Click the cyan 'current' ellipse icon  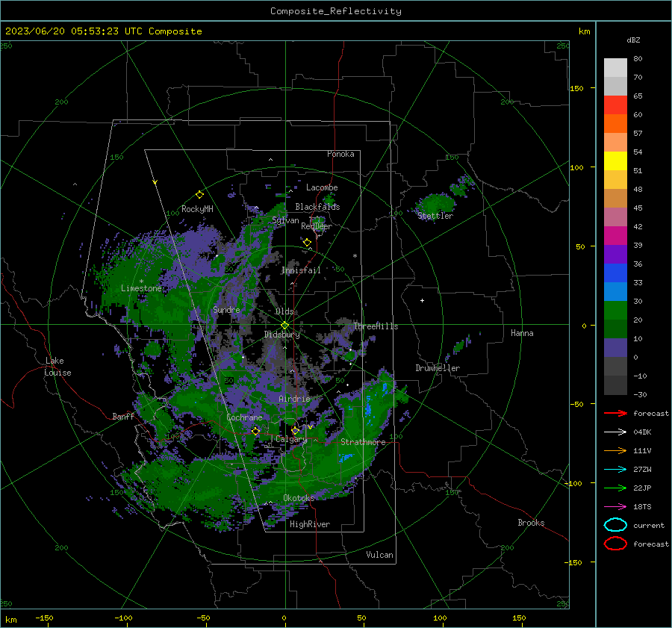point(615,525)
